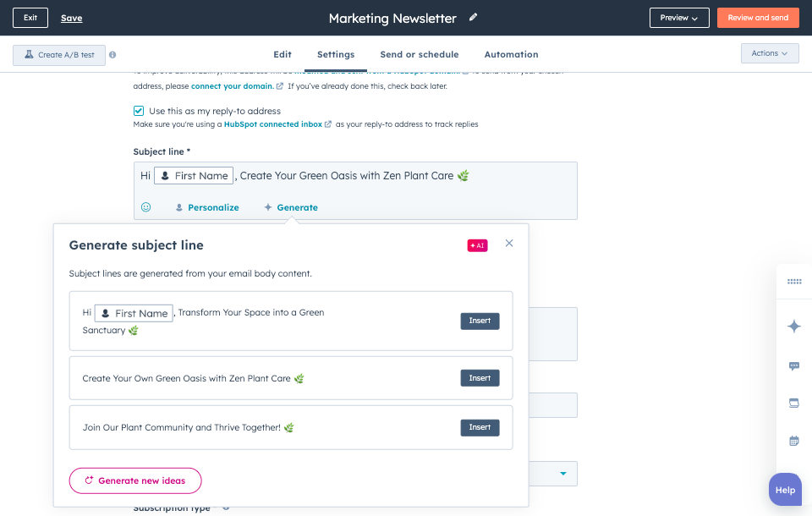The width and height of the screenshot is (812, 516).
Task: Open the AI assistant sparkle icon in sidebar
Action: pos(793,327)
